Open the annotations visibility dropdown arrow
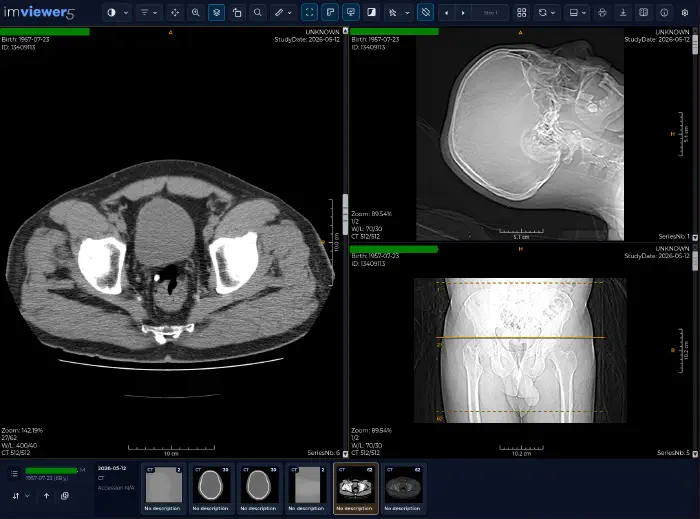 tap(407, 13)
